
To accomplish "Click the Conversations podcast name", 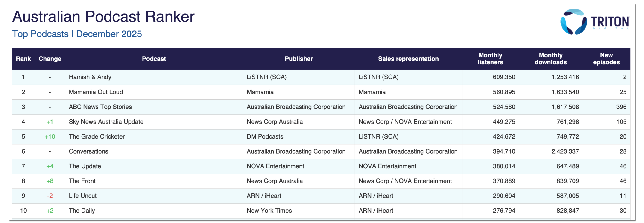I will point(88,151).
